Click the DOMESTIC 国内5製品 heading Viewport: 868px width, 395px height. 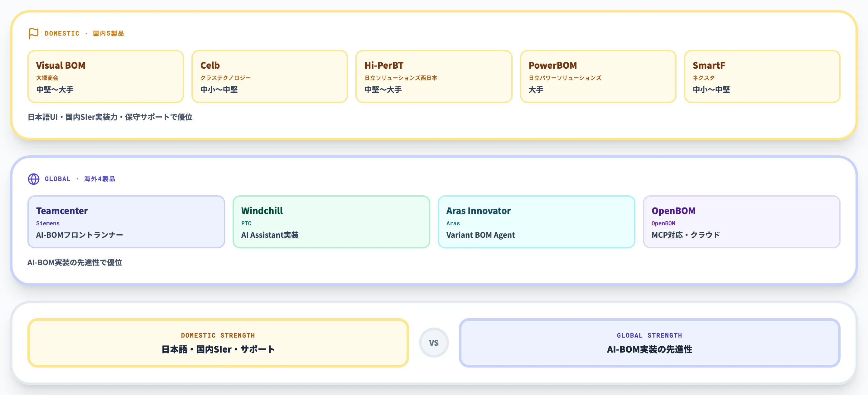pyautogui.click(x=84, y=33)
